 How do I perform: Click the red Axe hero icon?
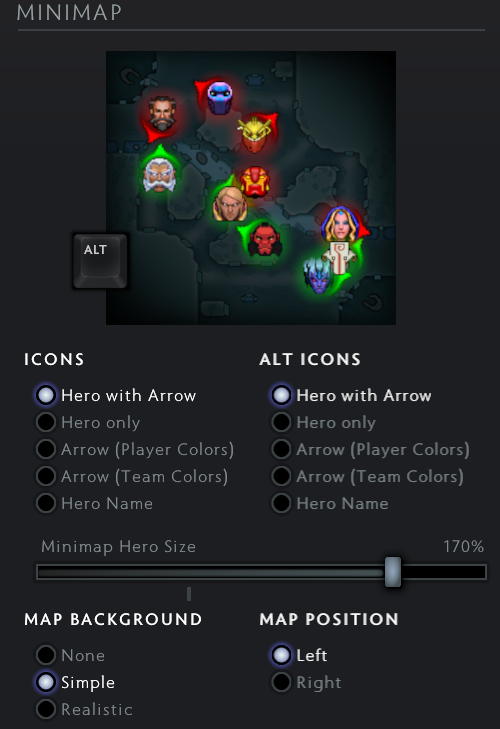coord(264,239)
